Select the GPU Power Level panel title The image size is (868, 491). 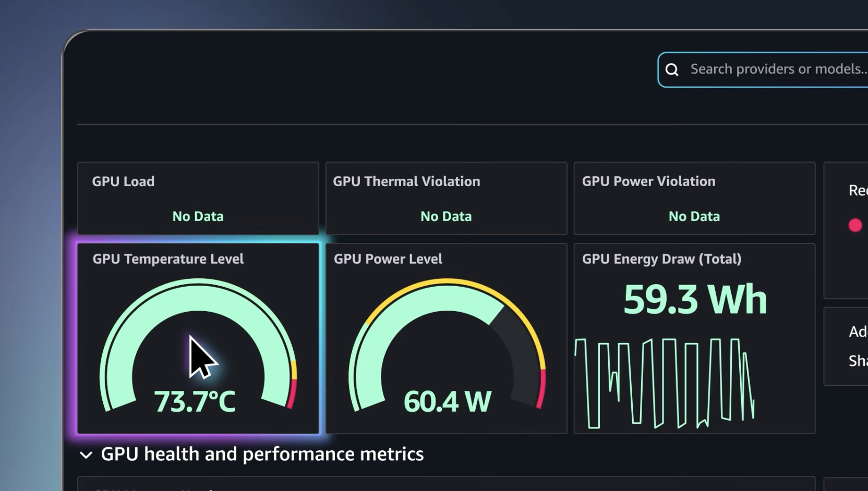click(388, 259)
